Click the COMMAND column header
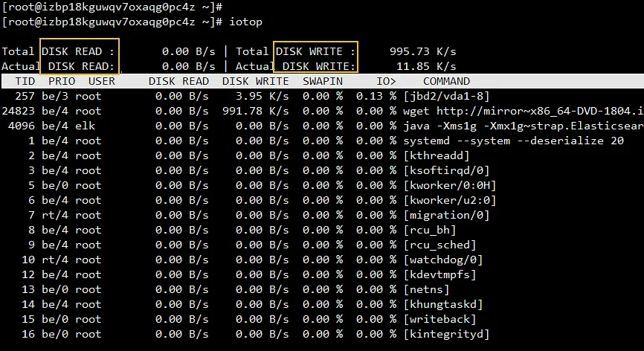The image size is (644, 351). [446, 81]
